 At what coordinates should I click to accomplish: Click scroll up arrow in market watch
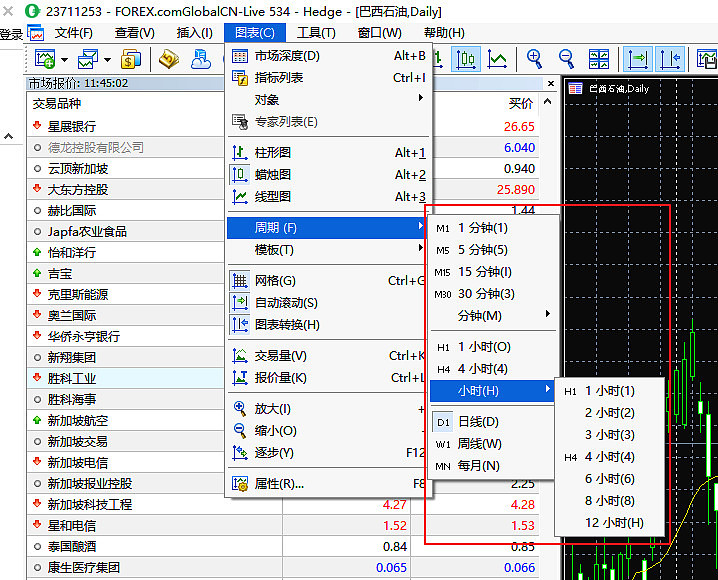click(x=548, y=102)
